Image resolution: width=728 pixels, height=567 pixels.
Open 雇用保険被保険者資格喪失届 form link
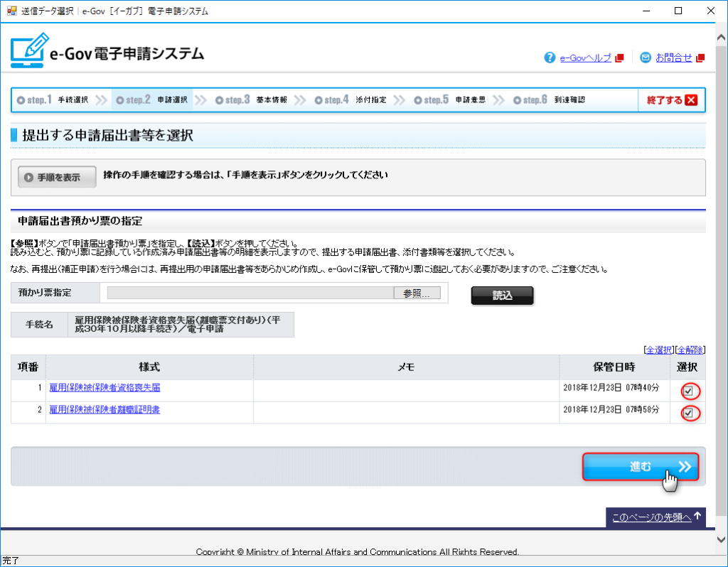(105, 388)
